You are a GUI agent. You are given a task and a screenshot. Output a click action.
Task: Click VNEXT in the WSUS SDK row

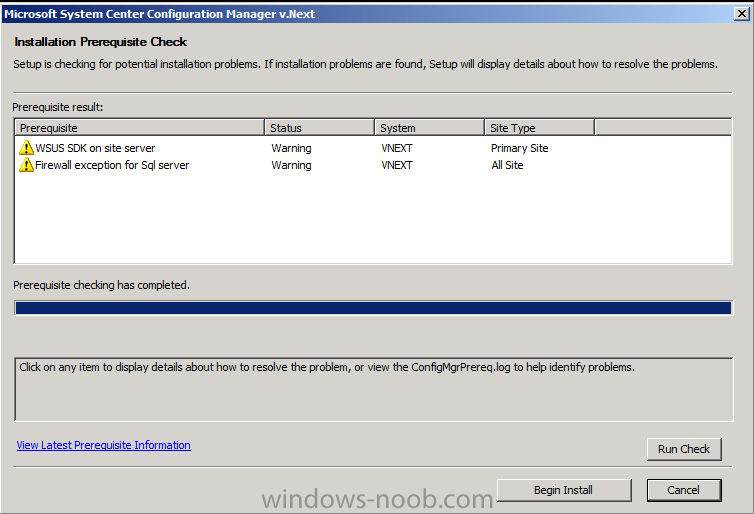click(397, 148)
